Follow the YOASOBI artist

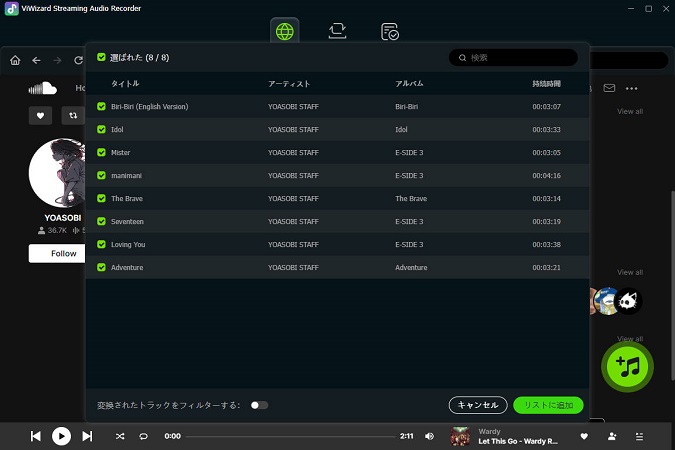click(x=57, y=253)
